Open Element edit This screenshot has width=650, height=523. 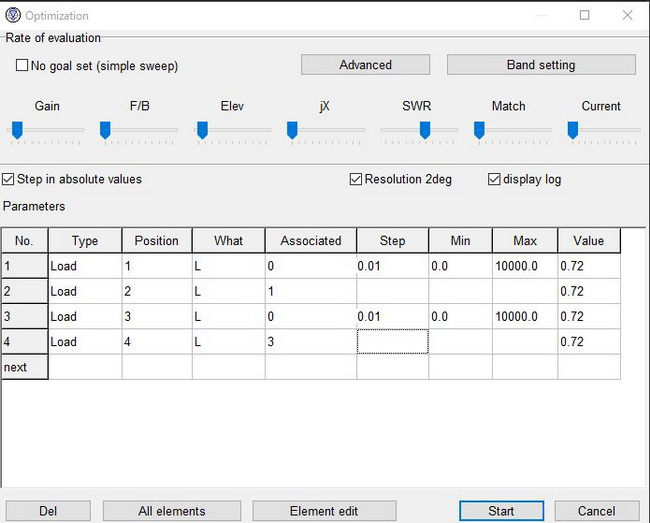[323, 511]
